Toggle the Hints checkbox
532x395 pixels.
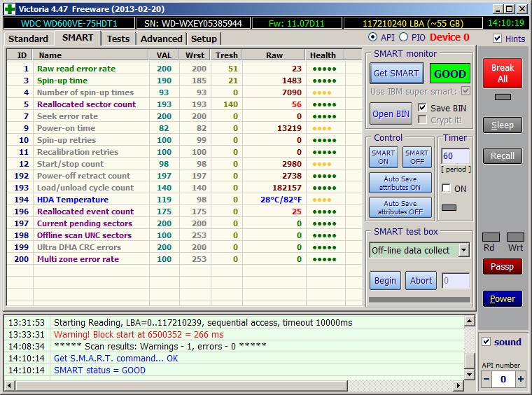point(498,39)
